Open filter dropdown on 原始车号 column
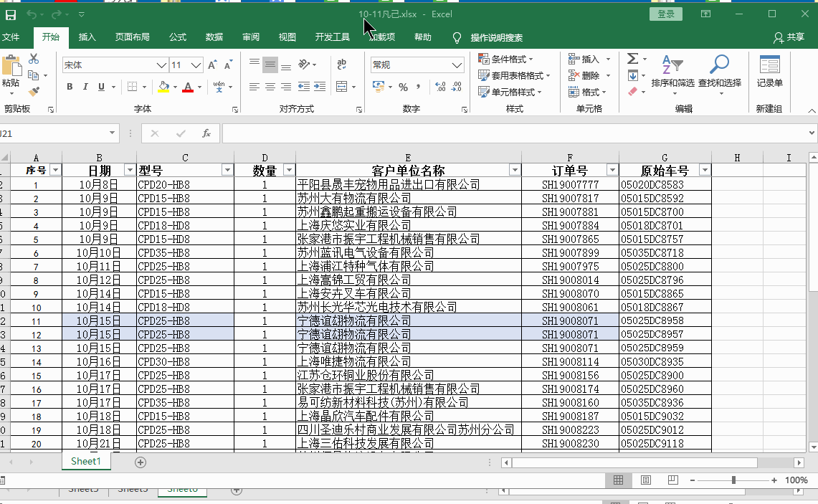The width and height of the screenshot is (818, 504). (705, 170)
